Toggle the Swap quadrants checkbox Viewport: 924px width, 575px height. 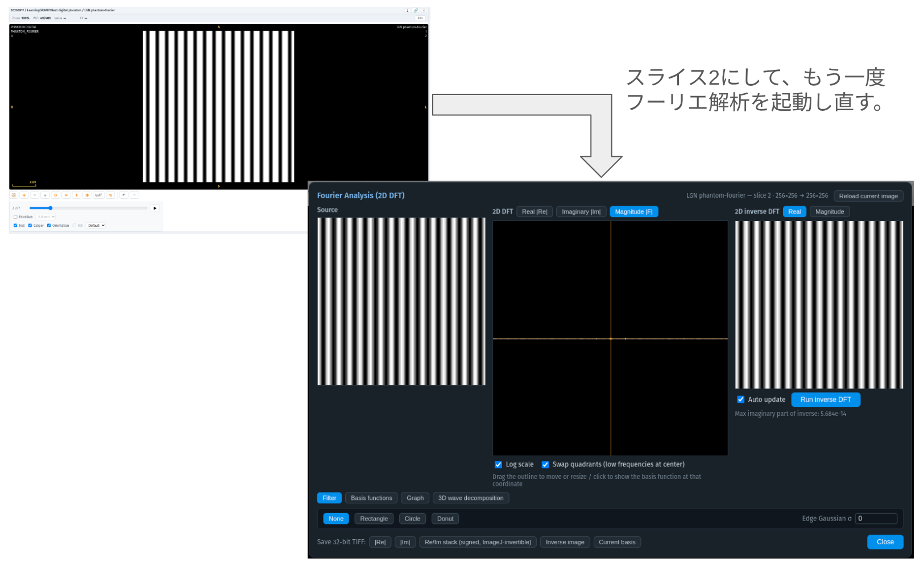pos(545,464)
